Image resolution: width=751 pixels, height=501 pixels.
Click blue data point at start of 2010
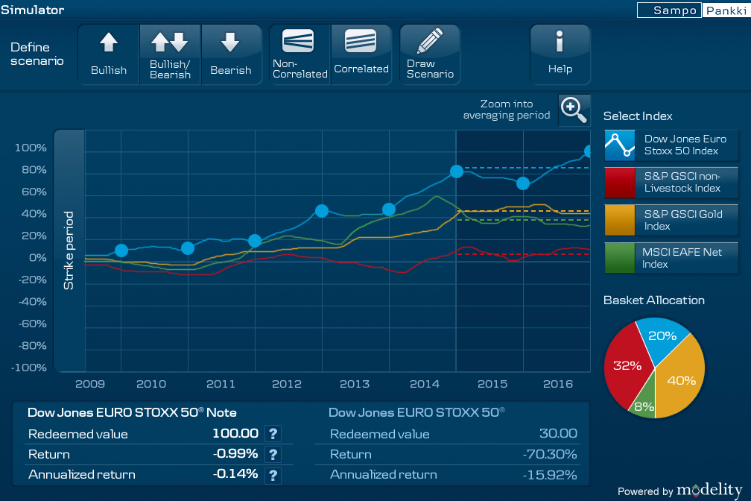point(121,250)
